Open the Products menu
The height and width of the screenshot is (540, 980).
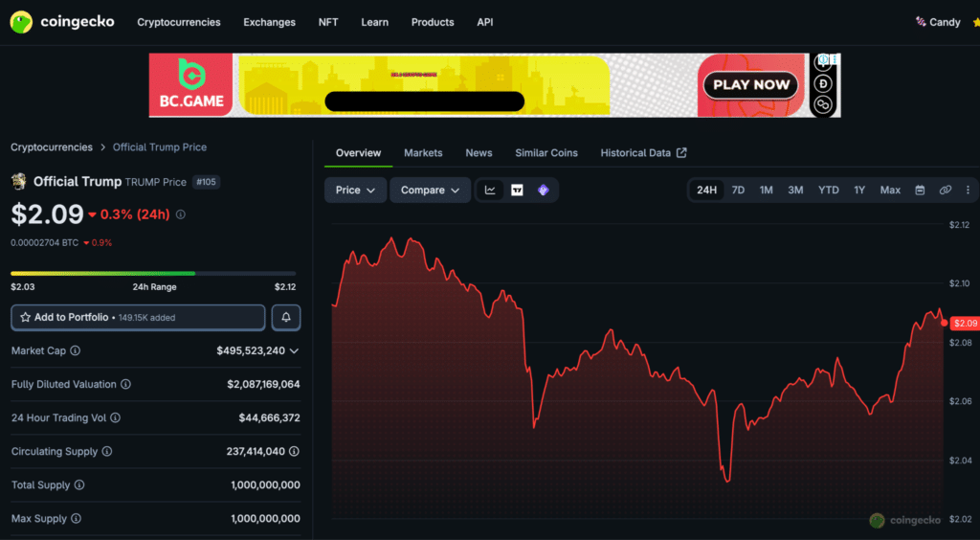(433, 22)
